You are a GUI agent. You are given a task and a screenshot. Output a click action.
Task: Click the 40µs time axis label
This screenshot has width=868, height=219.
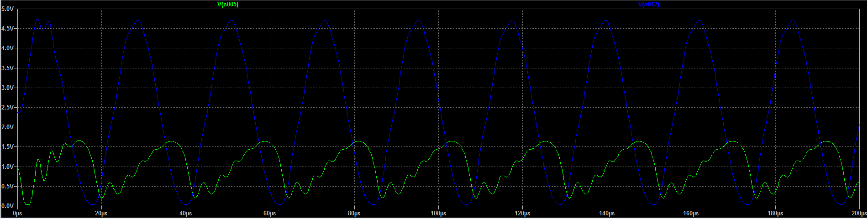click(x=185, y=214)
